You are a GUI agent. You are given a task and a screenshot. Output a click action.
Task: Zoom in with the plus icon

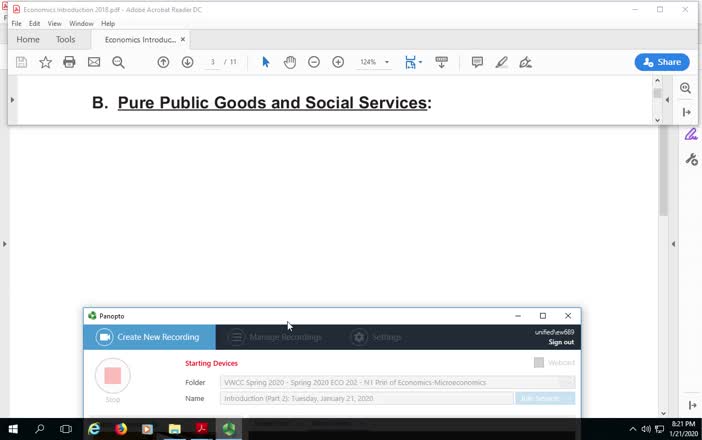click(338, 62)
